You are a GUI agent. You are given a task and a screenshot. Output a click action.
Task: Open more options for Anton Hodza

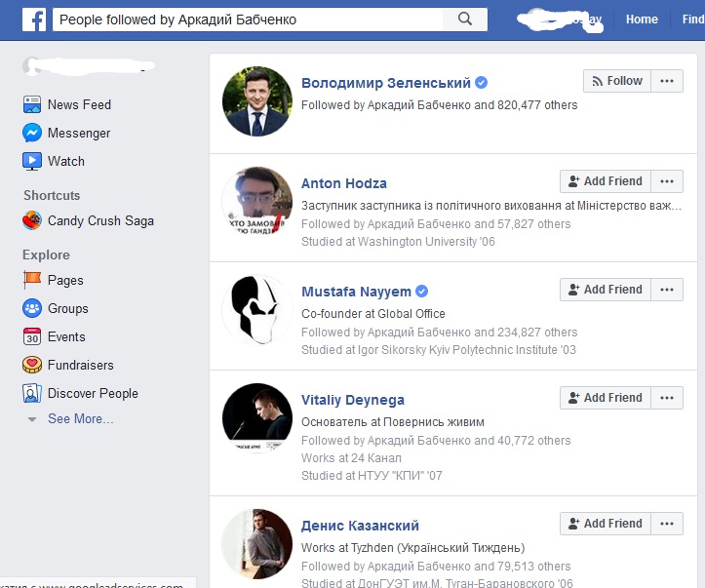pos(667,181)
